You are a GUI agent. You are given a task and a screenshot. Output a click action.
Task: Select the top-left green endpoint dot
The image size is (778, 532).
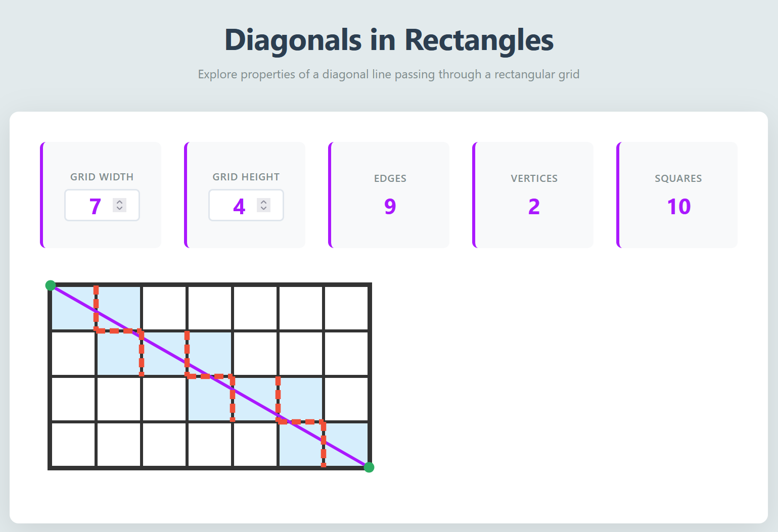(51, 285)
